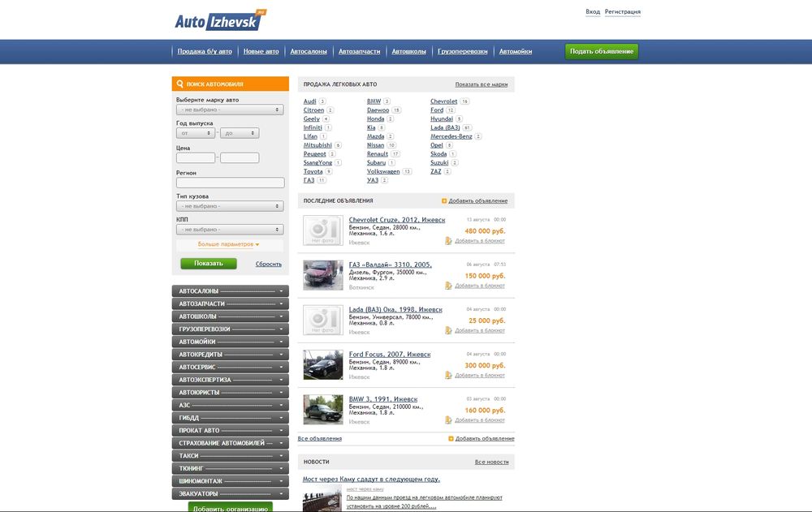
Task: Click plus icon beside top Добавить объявление
Action: [x=444, y=201]
